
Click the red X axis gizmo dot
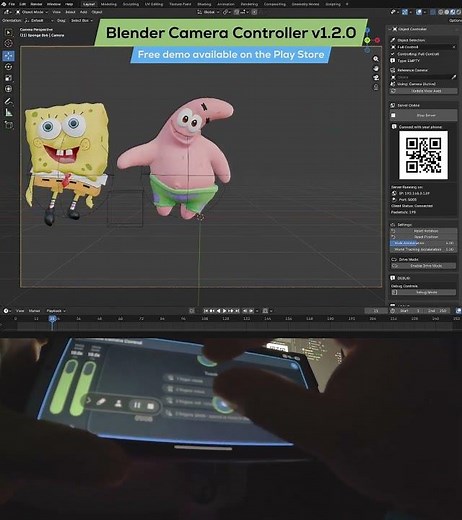377,40
